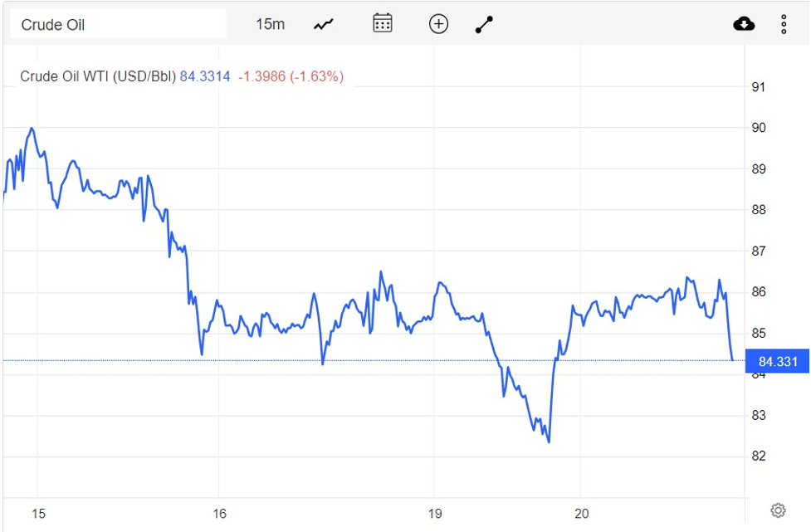
Task: Click the Crude Oil search field
Action: click(x=117, y=24)
